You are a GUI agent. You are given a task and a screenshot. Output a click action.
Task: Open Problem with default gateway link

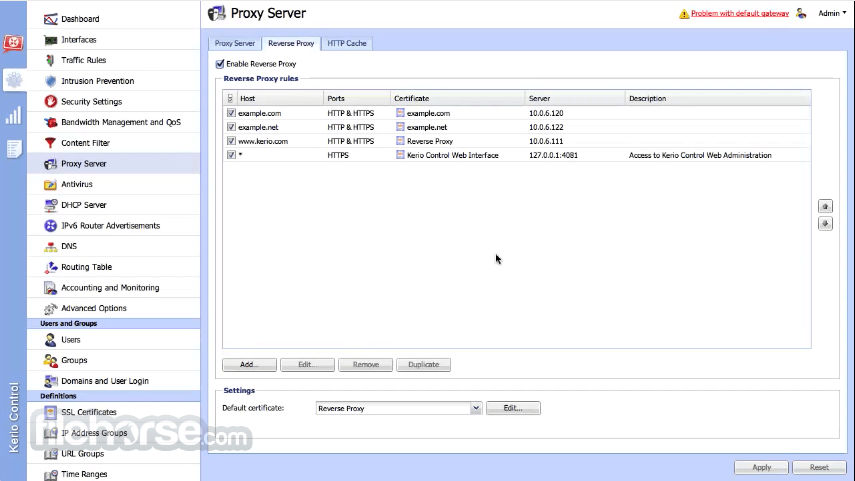click(739, 14)
